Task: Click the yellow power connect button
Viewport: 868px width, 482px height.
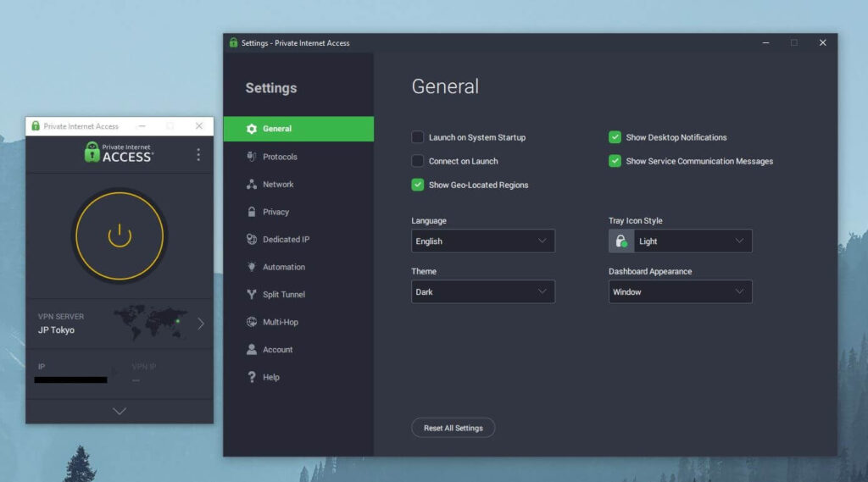Action: [120, 235]
